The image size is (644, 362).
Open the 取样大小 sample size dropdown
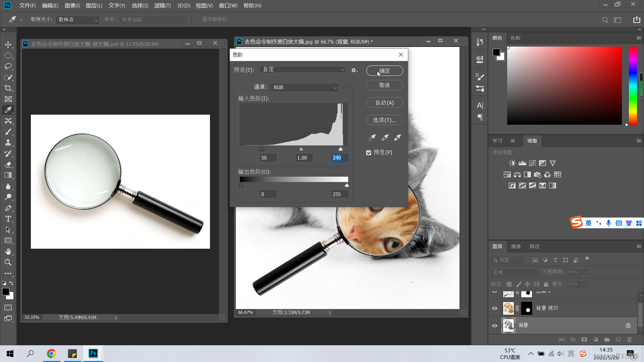click(x=78, y=20)
